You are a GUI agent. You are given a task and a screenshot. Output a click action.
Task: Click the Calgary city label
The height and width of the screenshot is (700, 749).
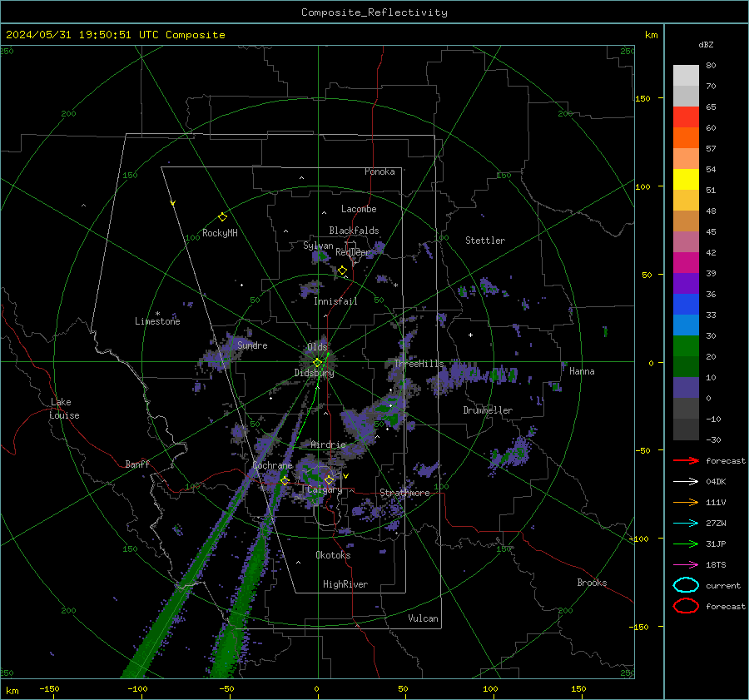coord(325,489)
